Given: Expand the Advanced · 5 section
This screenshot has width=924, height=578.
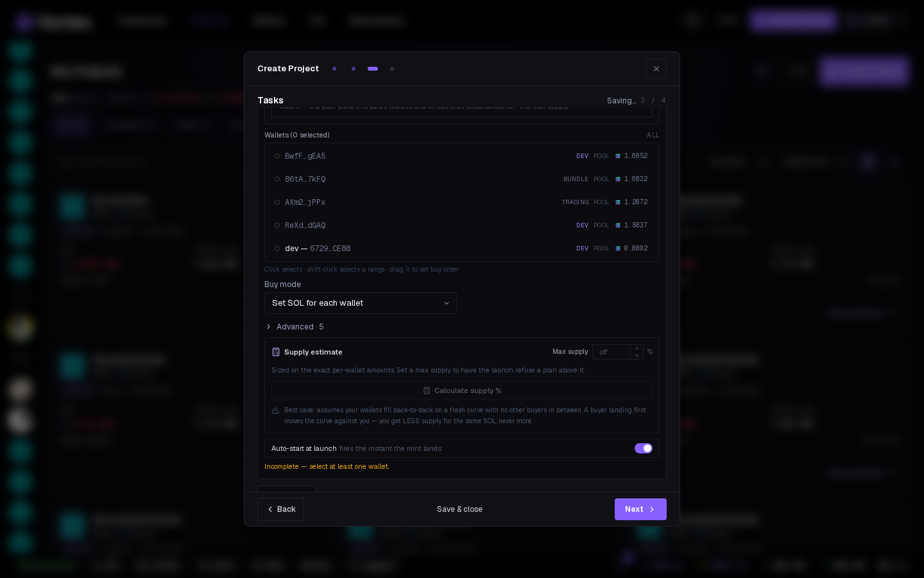Looking at the screenshot, I should coord(295,327).
